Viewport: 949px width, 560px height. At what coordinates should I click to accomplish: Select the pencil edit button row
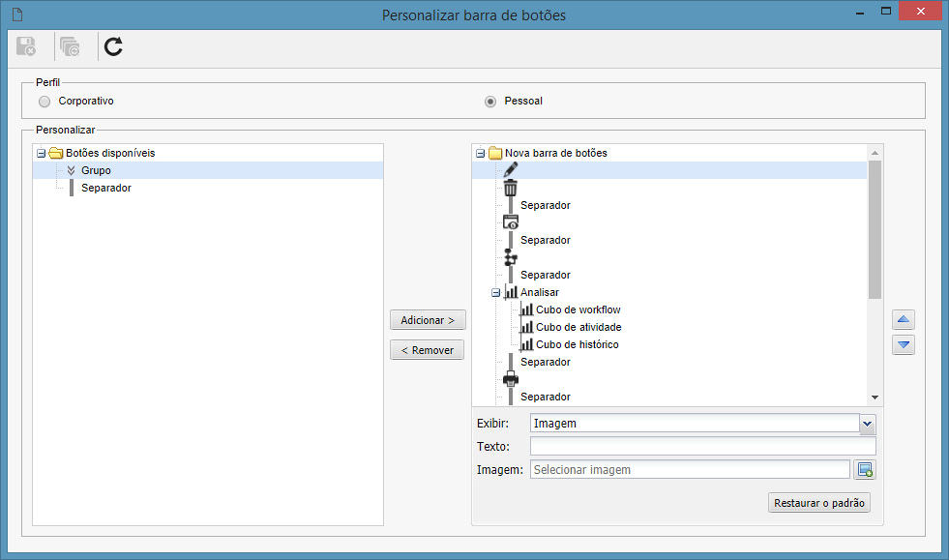[x=669, y=170]
